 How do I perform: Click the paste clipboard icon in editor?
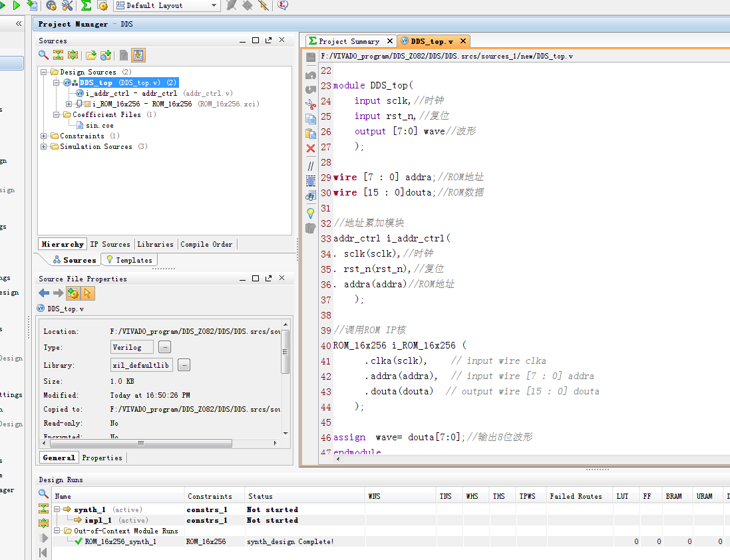311,134
